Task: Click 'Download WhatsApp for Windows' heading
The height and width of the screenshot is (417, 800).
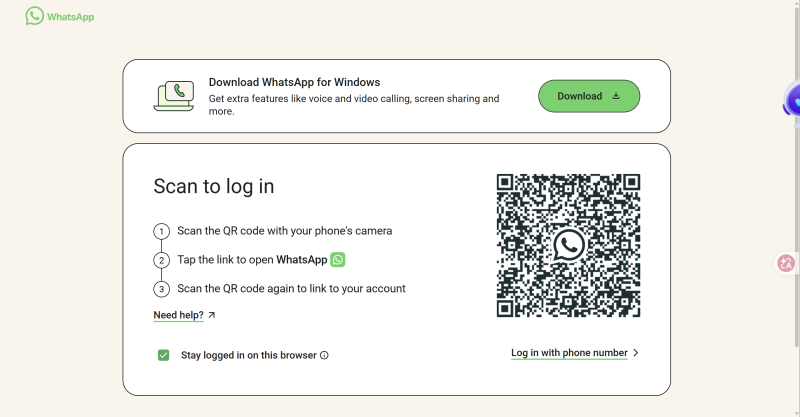Action: point(294,82)
